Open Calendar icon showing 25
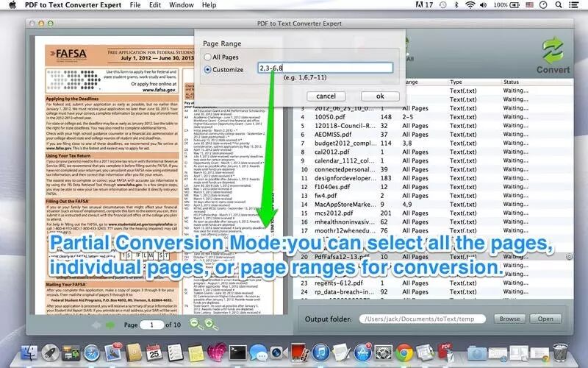Viewport: 588px width, 368px height. (x=154, y=353)
